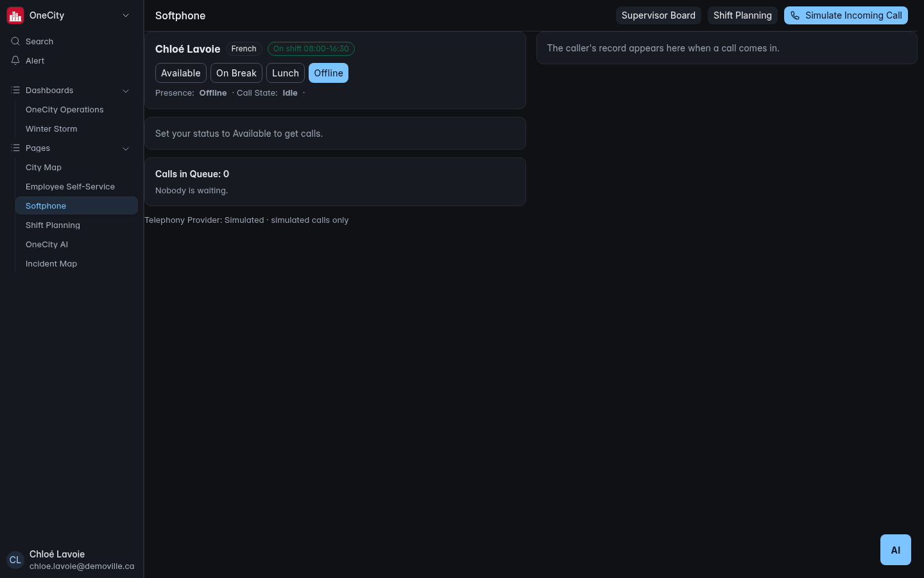Open the Incident Map page
This screenshot has height=578, width=924.
76,264
